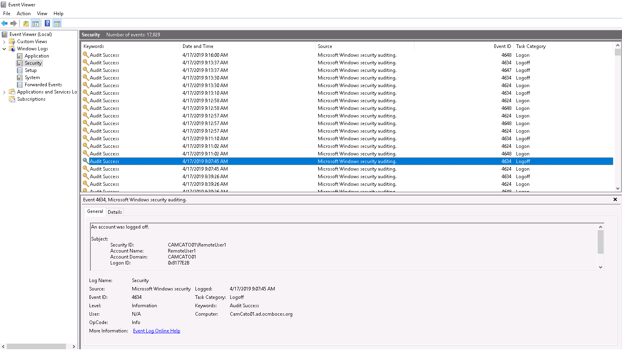
Task: Select the 9:07:45 AM 4624 Logon row
Action: [x=347, y=169]
